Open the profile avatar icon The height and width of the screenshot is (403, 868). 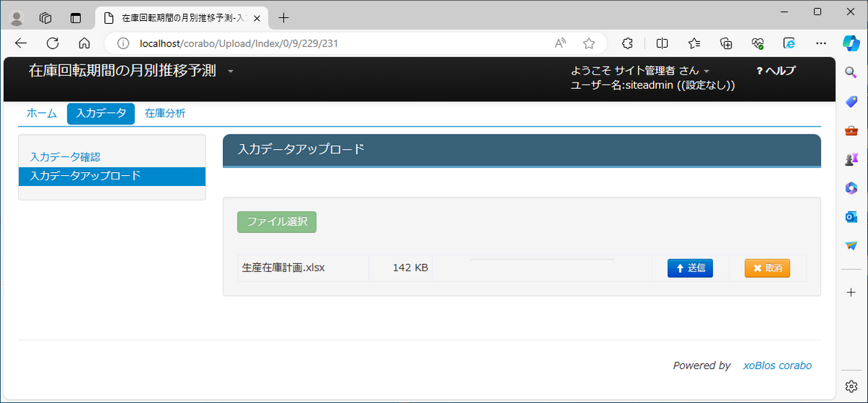(17, 17)
